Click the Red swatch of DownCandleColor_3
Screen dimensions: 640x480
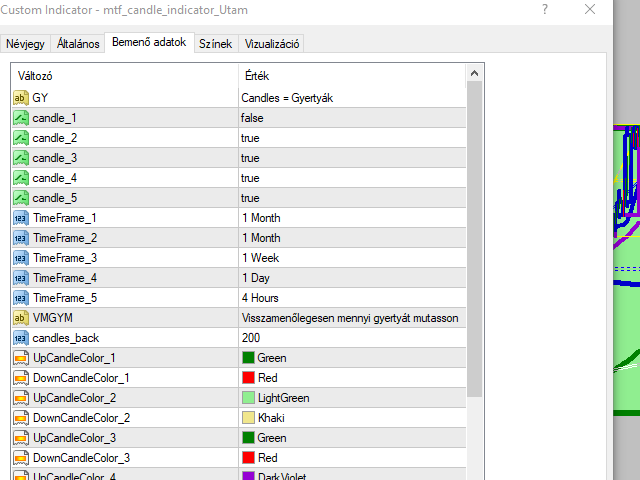pyautogui.click(x=248, y=458)
